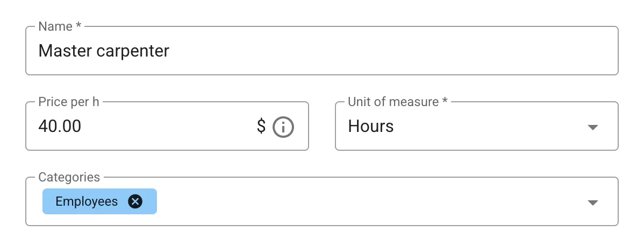Click the Unit of measure * label
The width and height of the screenshot is (644, 252).
398,102
